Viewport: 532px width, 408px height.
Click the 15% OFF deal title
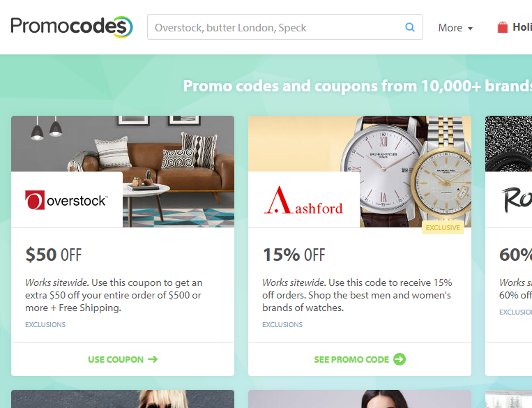(294, 255)
